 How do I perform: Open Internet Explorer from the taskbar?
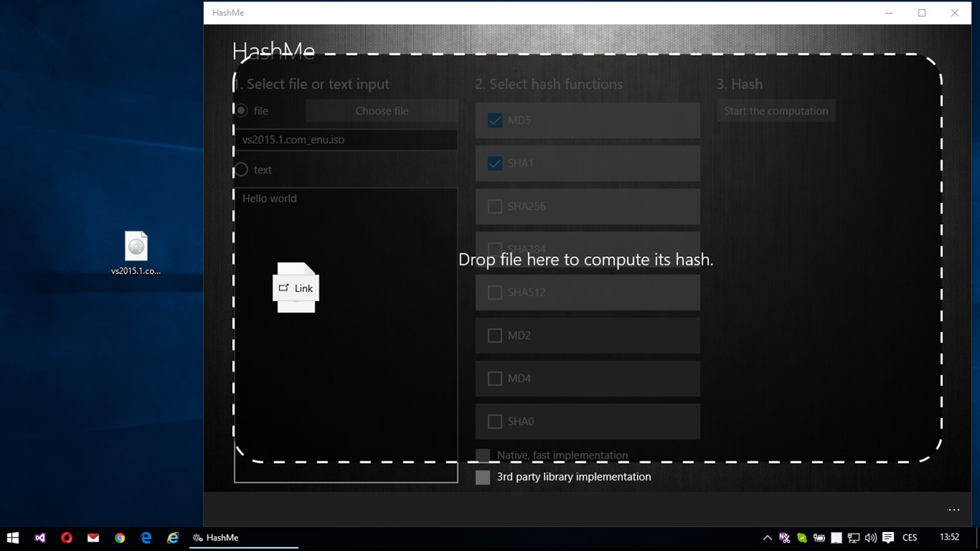(172, 538)
